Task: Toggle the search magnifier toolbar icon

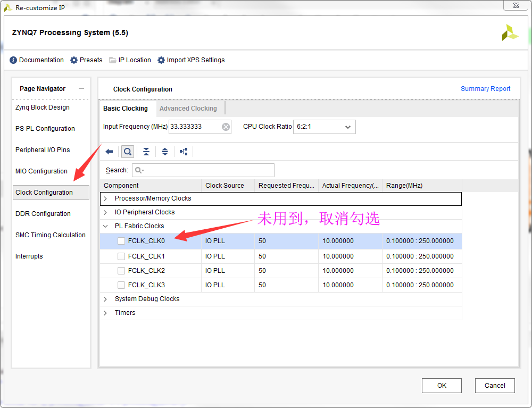Action: [128, 152]
